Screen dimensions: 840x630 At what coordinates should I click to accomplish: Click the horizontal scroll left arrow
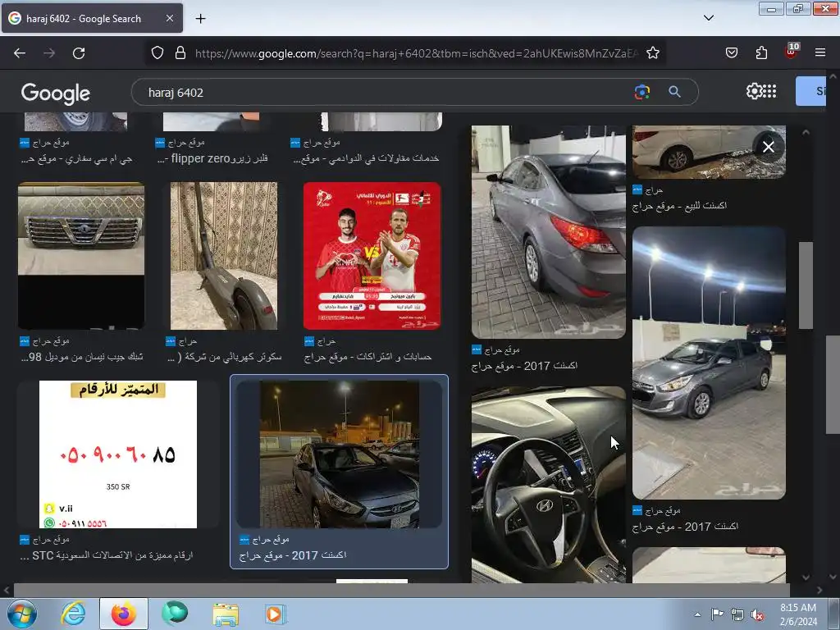click(6, 591)
